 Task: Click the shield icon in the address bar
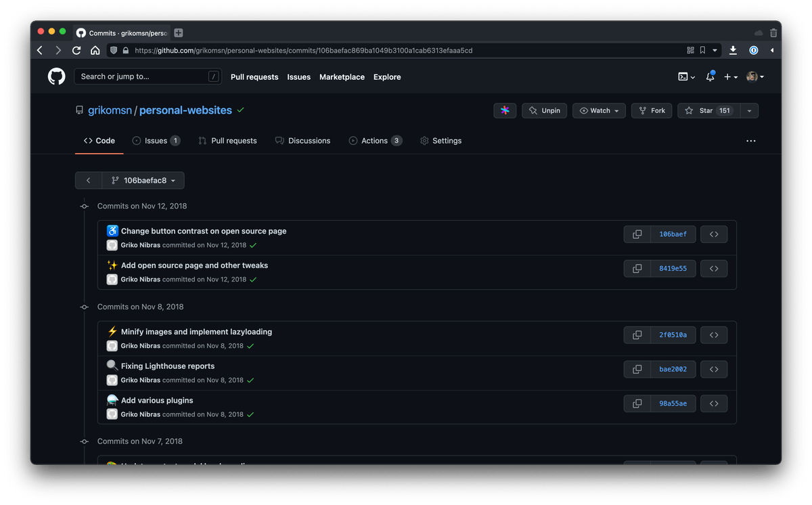point(114,50)
